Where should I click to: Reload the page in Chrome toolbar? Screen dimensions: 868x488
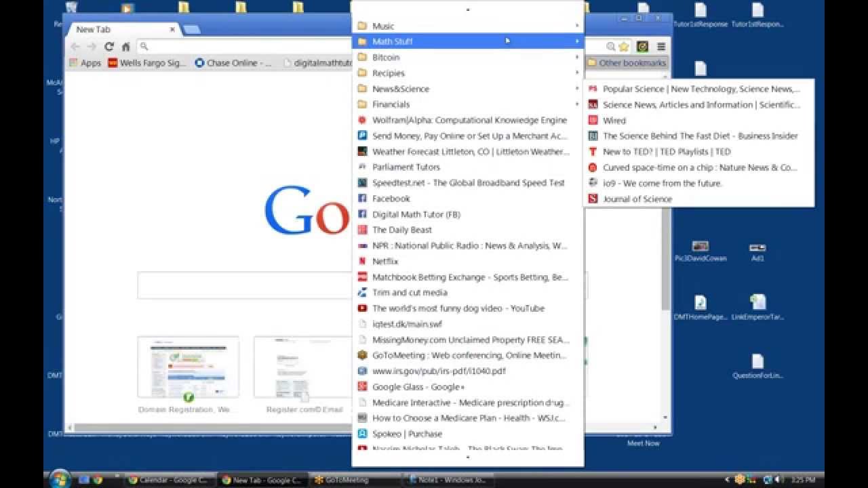click(108, 47)
